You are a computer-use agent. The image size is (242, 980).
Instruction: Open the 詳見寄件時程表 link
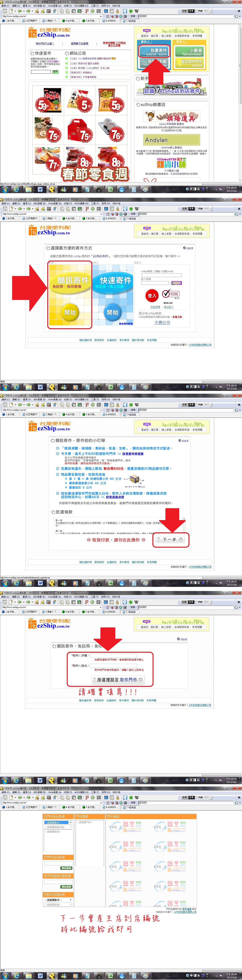(x=133, y=454)
